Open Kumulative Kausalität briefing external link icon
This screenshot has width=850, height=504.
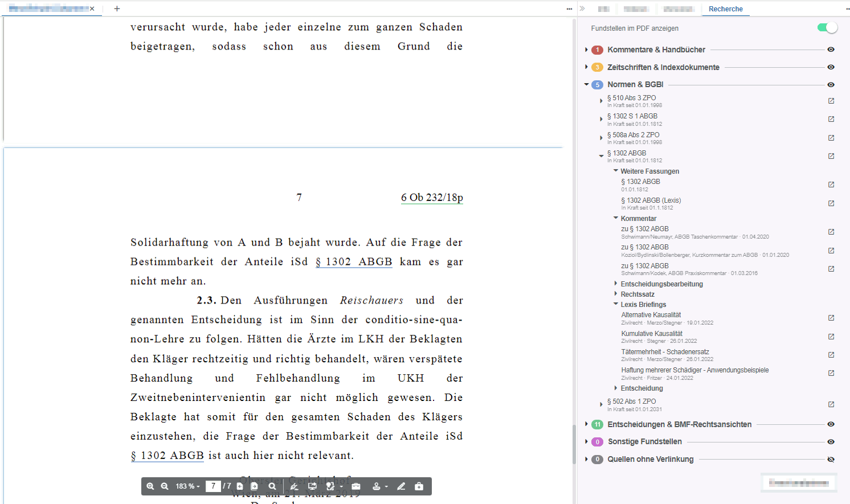[x=831, y=337]
